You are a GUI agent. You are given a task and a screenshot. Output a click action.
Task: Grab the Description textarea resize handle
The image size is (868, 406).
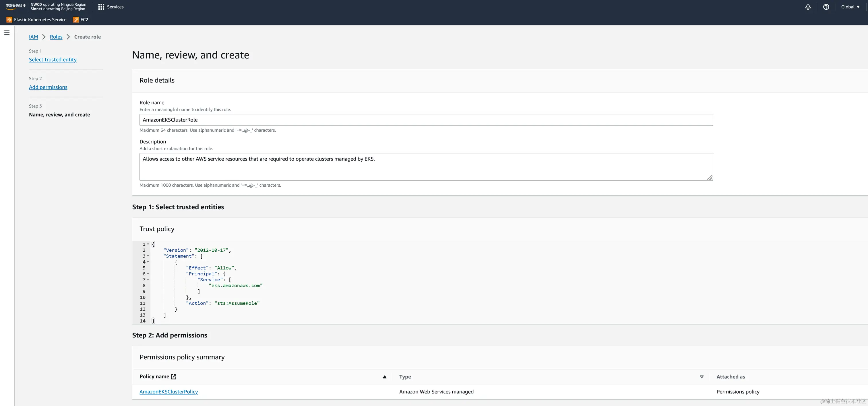[x=710, y=178]
